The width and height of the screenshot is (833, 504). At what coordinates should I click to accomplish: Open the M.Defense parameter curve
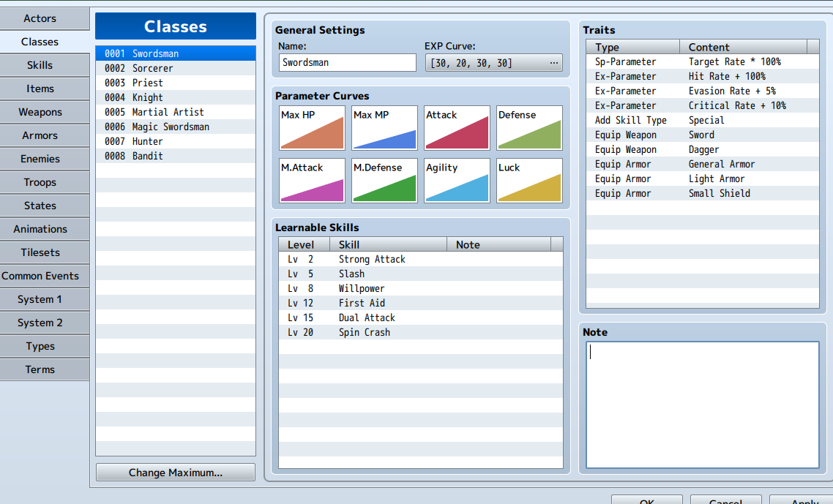384,181
